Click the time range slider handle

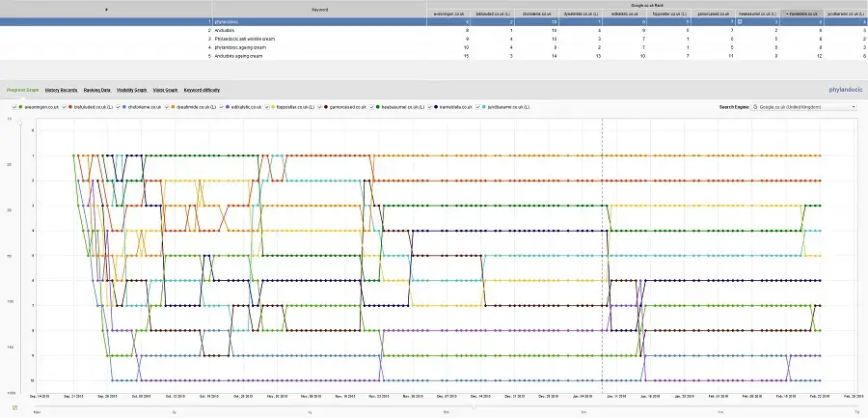coord(474,407)
